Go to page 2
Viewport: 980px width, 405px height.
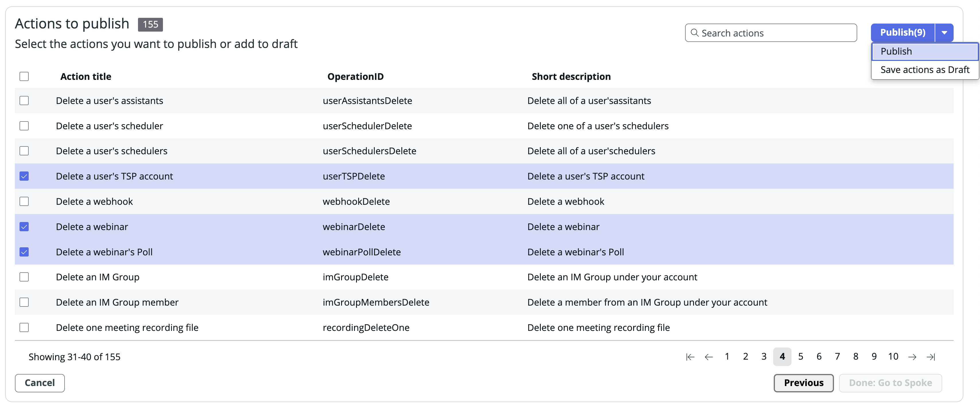(x=746, y=357)
